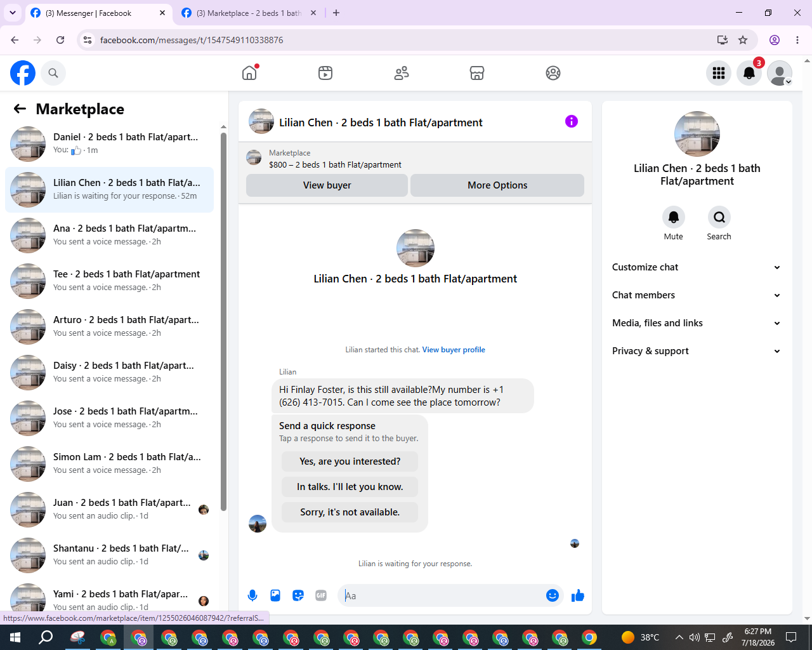812x650 pixels.
Task: Click the message Aa input field
Action: coord(444,595)
